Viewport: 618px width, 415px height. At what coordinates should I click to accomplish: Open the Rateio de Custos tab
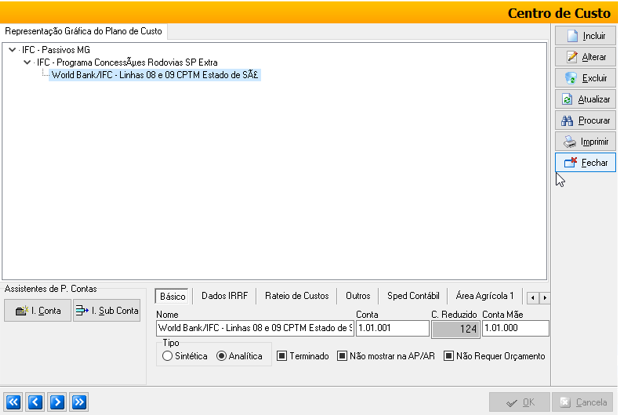pyautogui.click(x=297, y=296)
